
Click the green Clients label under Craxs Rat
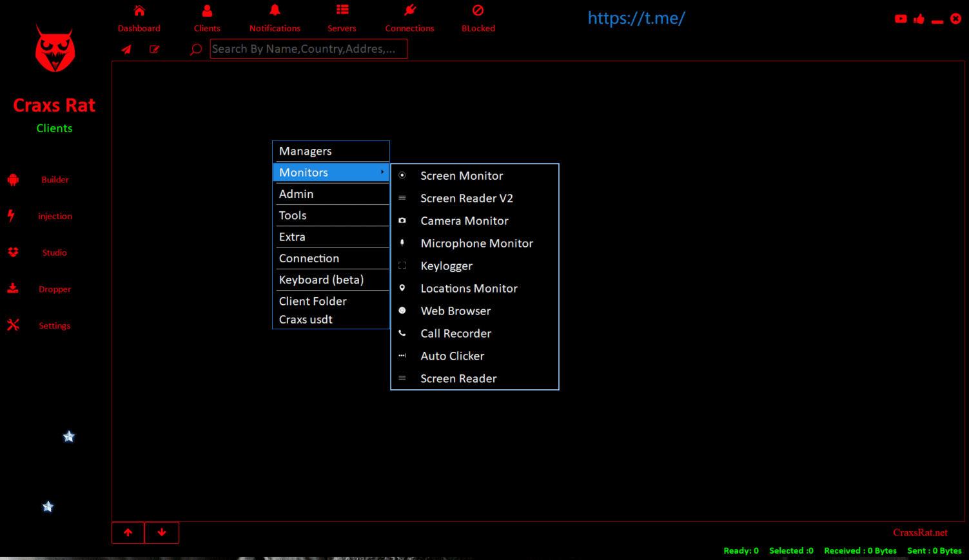[54, 128]
